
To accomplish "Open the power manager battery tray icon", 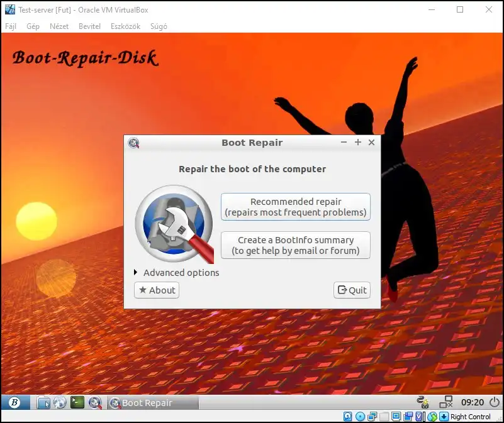I will point(423,402).
